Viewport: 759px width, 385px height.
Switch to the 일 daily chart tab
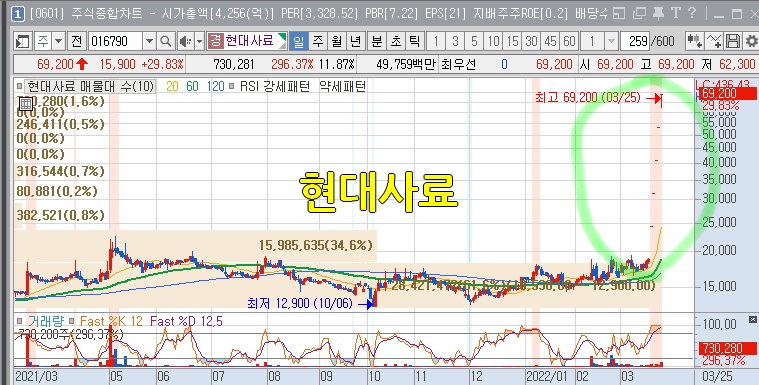click(x=299, y=42)
